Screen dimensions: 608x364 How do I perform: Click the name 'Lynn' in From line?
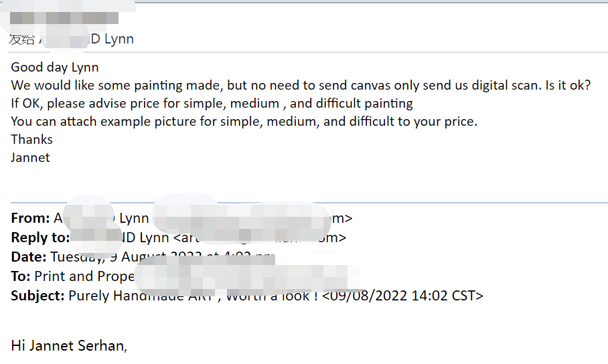(x=134, y=218)
